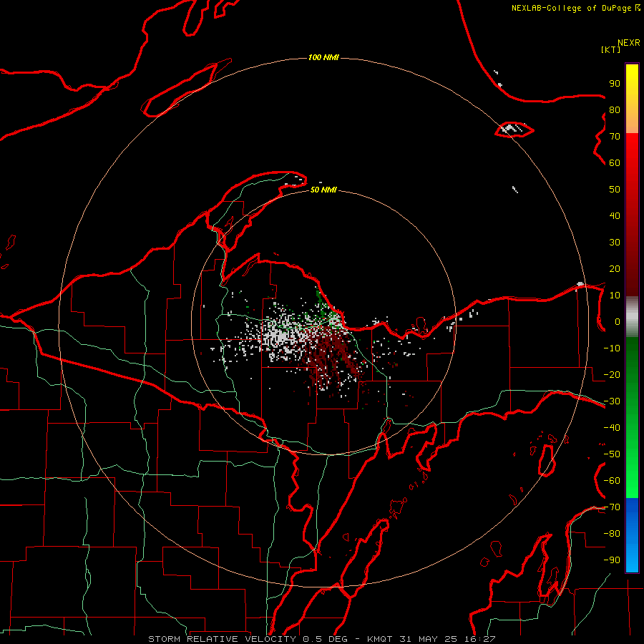Click the yellow top segment of the color bar
This screenshot has width=644, height=644.
(632, 99)
